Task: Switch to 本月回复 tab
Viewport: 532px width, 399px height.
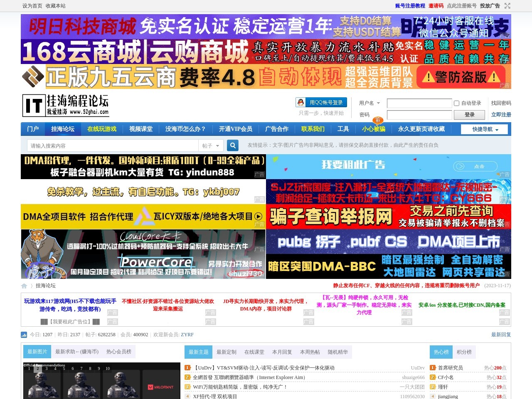Action: click(x=282, y=352)
